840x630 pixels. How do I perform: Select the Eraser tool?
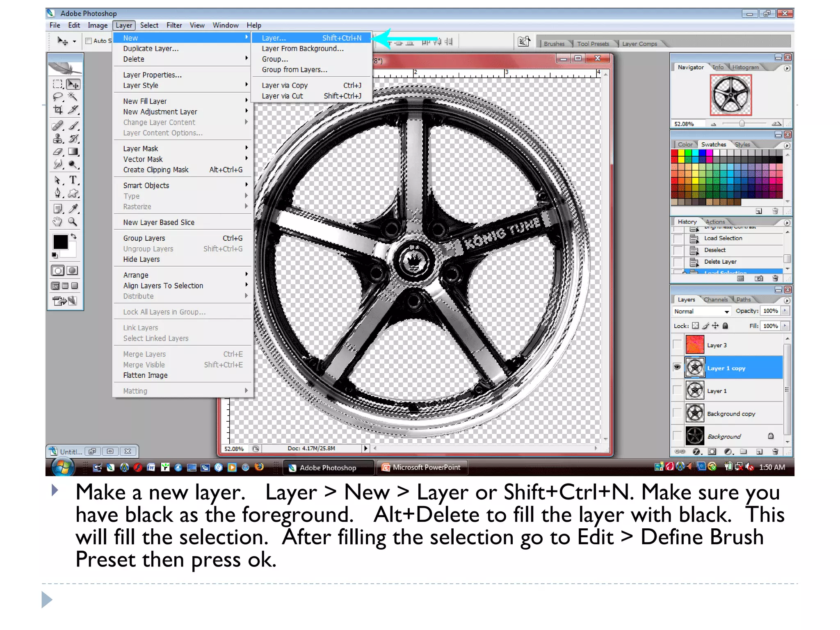[x=58, y=151]
